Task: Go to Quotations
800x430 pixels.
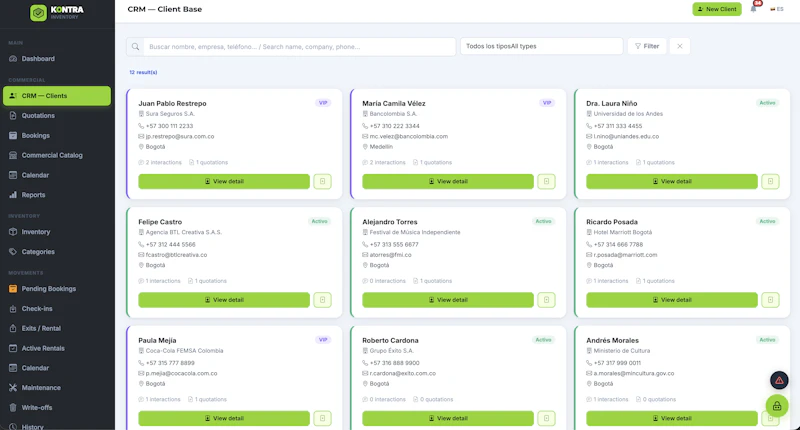Action: pyautogui.click(x=57, y=116)
